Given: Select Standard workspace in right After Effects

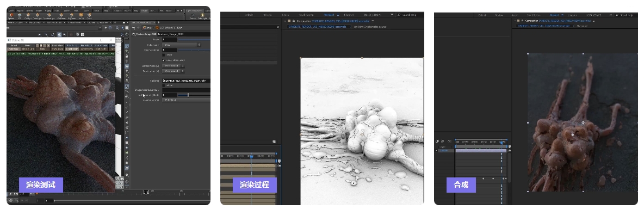Looking at the screenshot, I should (554, 15).
